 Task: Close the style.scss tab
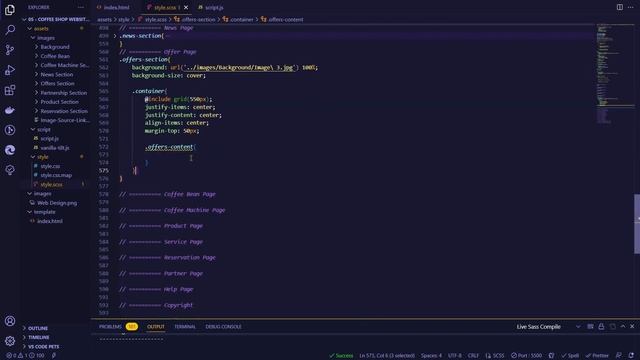click(x=186, y=7)
